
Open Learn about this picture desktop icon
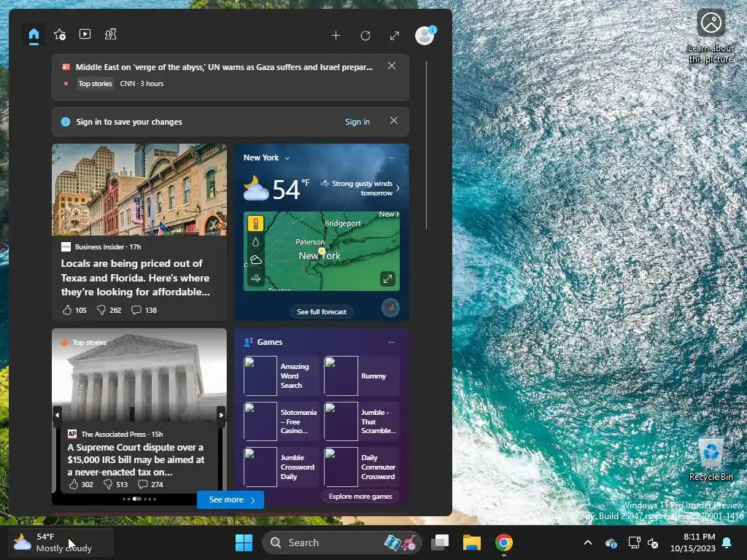click(x=711, y=36)
